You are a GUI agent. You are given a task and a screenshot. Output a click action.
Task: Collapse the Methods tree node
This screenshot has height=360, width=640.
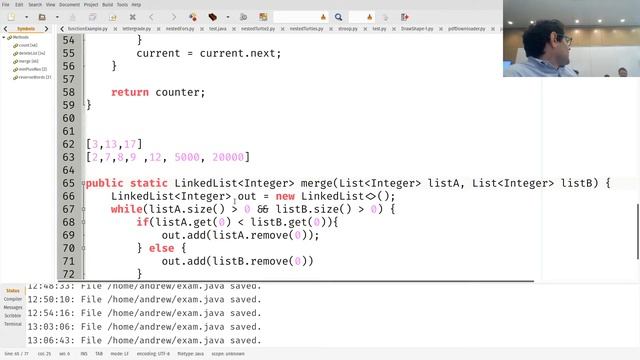click(x=4, y=37)
